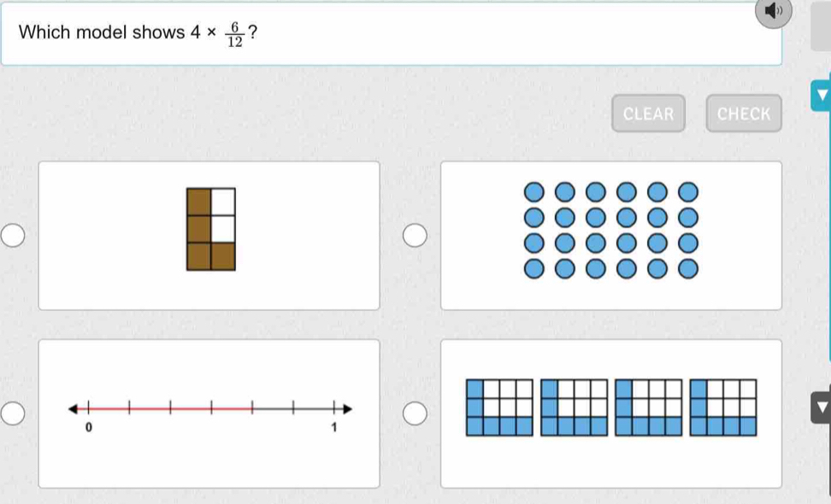Click the second blue grid model
Image resolution: width=831 pixels, height=504 pixels.
coord(574,407)
